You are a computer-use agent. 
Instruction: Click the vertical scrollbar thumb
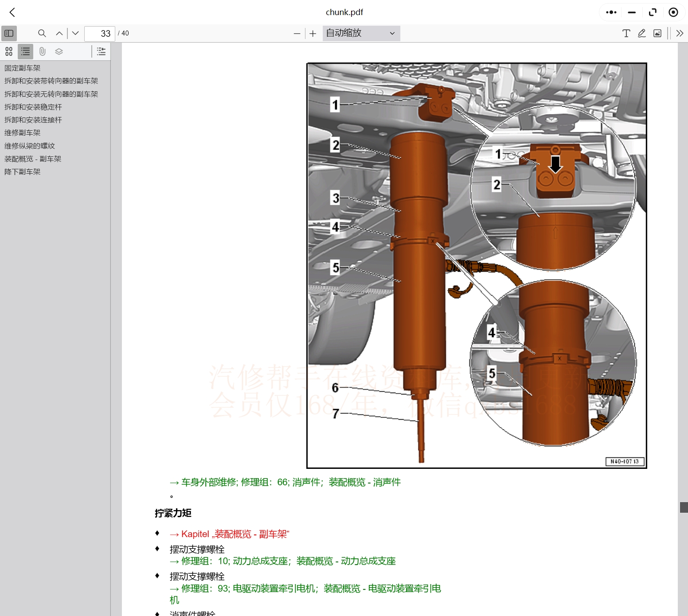(684, 507)
